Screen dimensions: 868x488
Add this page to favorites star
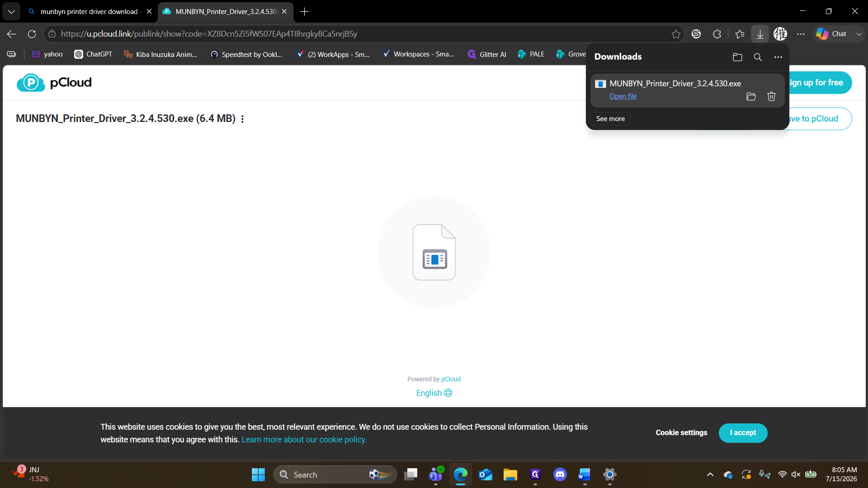[x=676, y=34]
